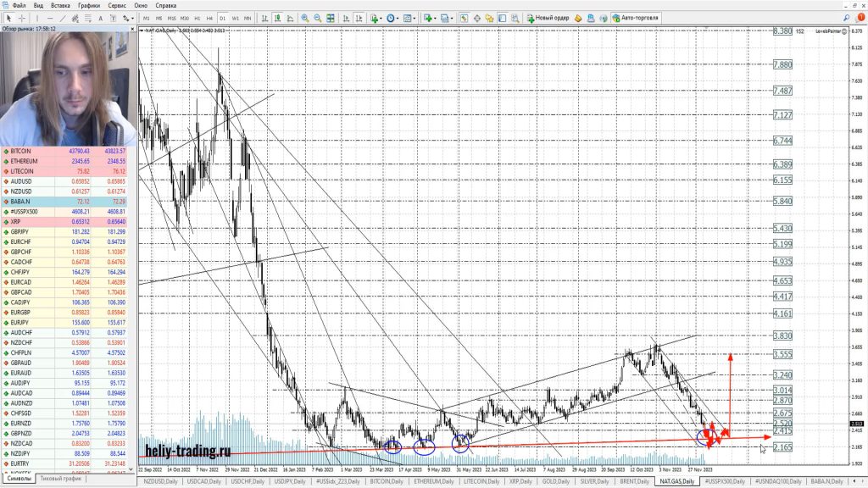Open the Графики menu
This screenshot has width=868, height=488.
(88, 5)
